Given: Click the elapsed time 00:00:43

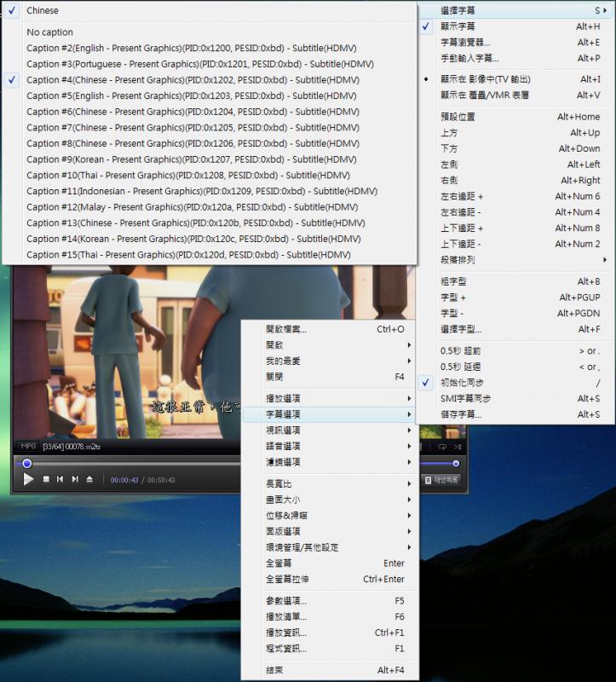Looking at the screenshot, I should point(124,480).
